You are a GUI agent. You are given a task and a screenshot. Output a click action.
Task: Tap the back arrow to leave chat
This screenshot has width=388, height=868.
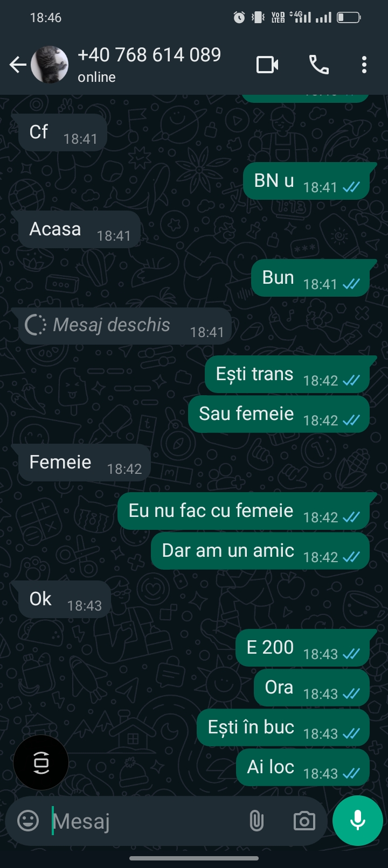pyautogui.click(x=18, y=64)
